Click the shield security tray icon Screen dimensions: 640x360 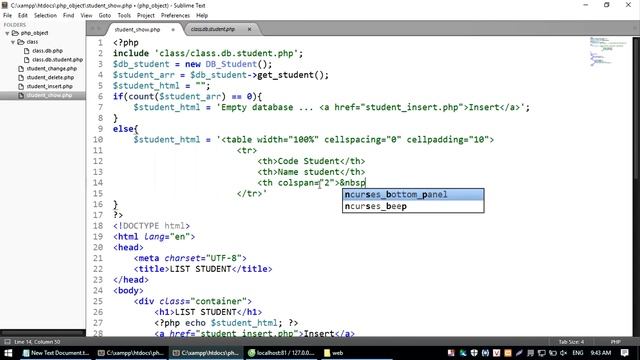click(x=474, y=353)
